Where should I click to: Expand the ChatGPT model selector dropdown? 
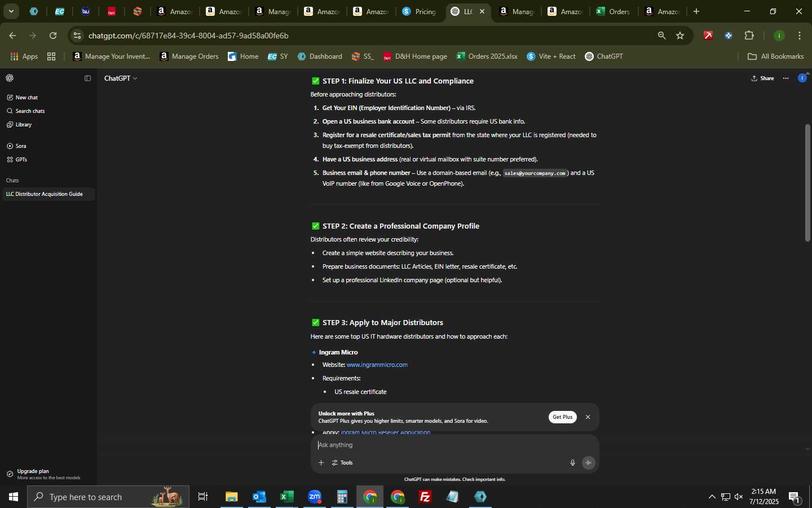pyautogui.click(x=121, y=78)
